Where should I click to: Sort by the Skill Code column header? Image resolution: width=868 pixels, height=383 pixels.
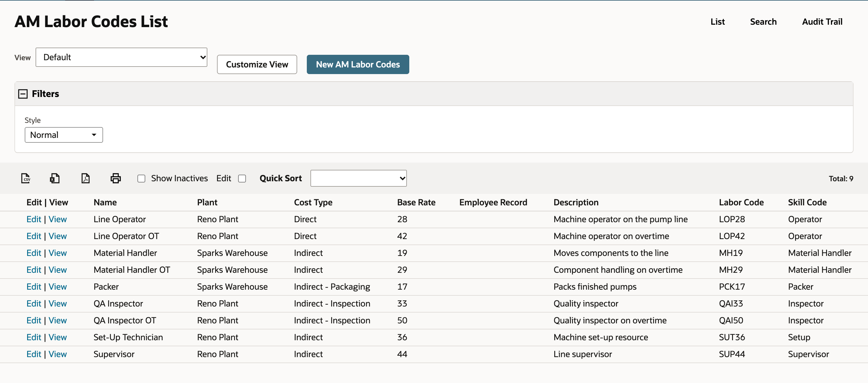click(x=807, y=203)
